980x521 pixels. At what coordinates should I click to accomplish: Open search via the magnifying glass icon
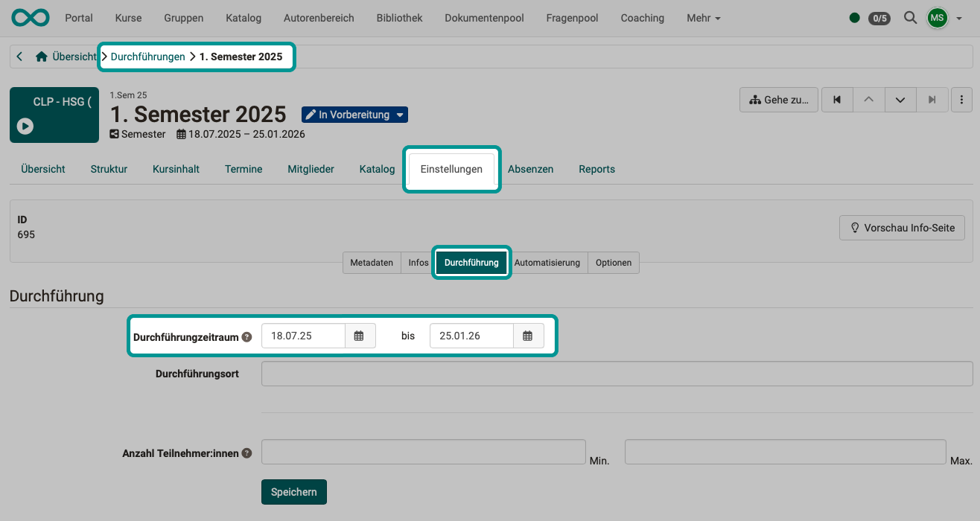pos(910,18)
